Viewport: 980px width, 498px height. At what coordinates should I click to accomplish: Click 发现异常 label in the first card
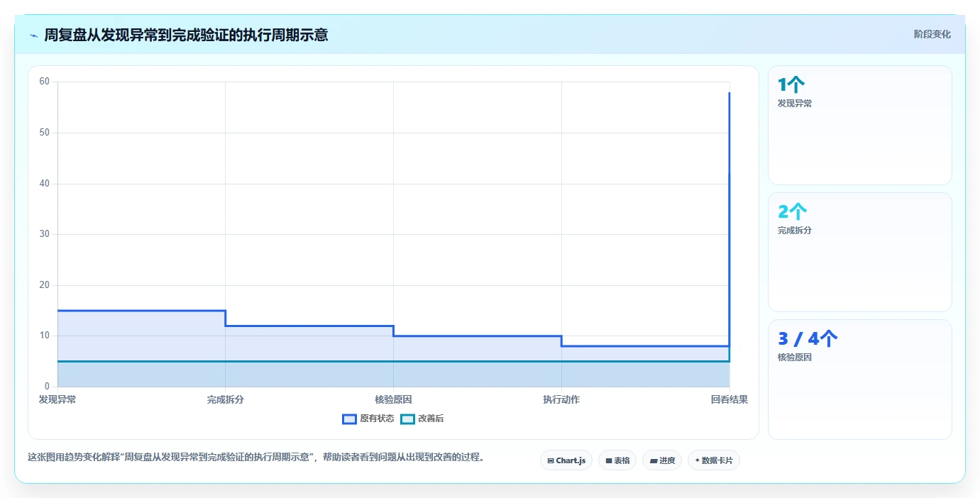(x=795, y=104)
